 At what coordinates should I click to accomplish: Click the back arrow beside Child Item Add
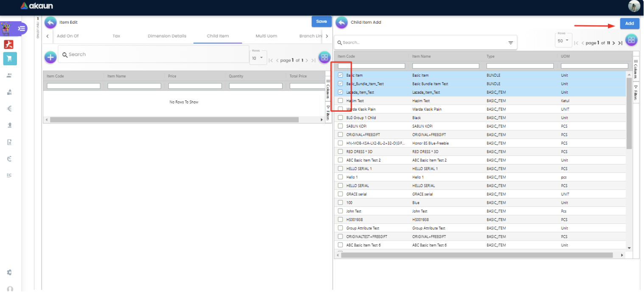pyautogui.click(x=342, y=22)
